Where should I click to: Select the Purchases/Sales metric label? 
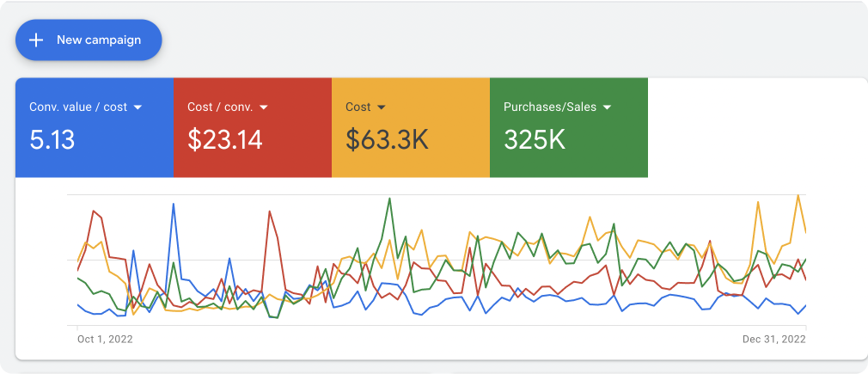click(549, 107)
